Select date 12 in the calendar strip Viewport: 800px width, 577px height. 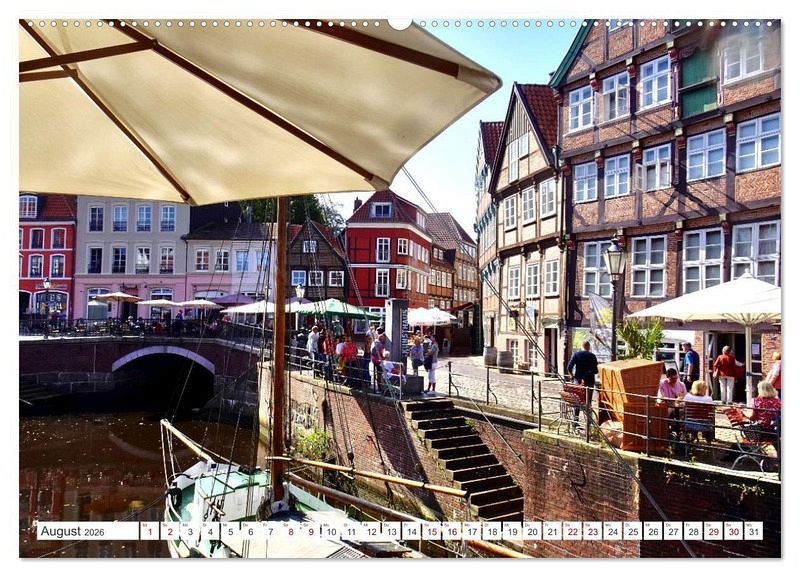pos(371,531)
